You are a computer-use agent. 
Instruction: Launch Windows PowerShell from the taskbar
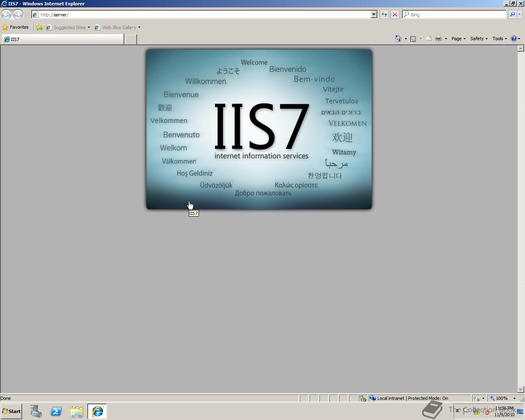(56, 411)
